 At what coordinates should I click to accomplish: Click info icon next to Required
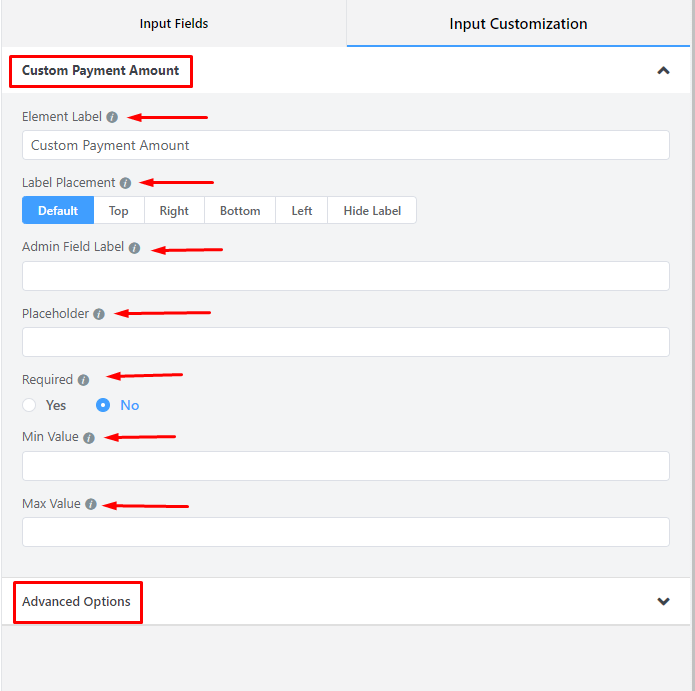(x=83, y=380)
